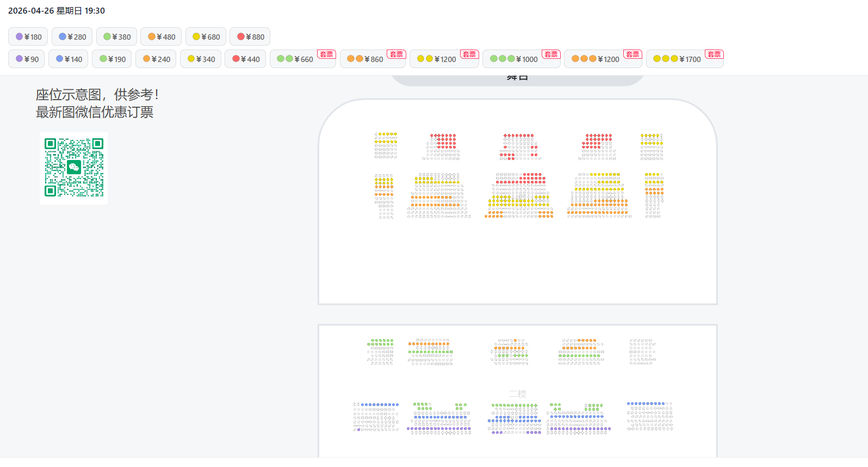This screenshot has height=467, width=868.
Task: Select the purple ¥90 discount price
Action: [x=27, y=59]
